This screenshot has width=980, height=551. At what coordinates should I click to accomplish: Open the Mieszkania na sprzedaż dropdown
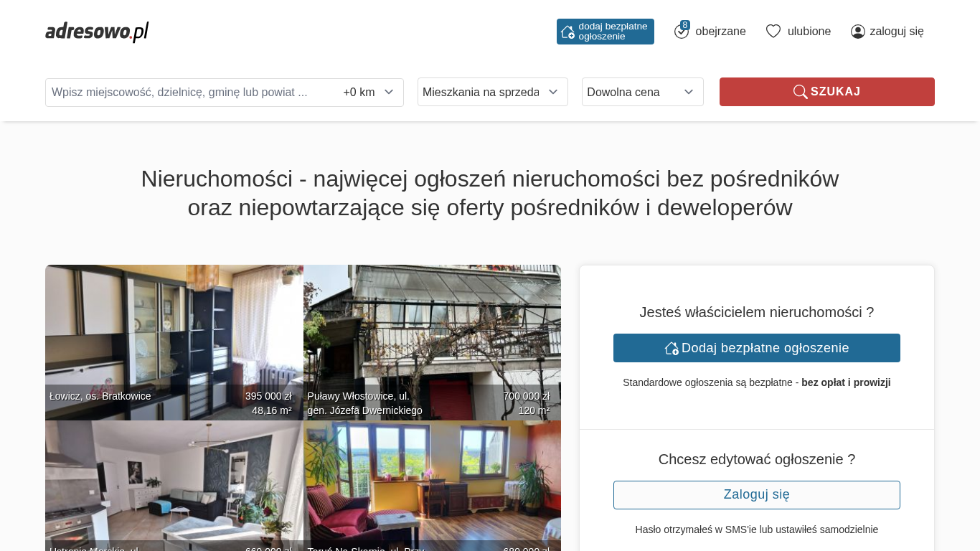493,92
